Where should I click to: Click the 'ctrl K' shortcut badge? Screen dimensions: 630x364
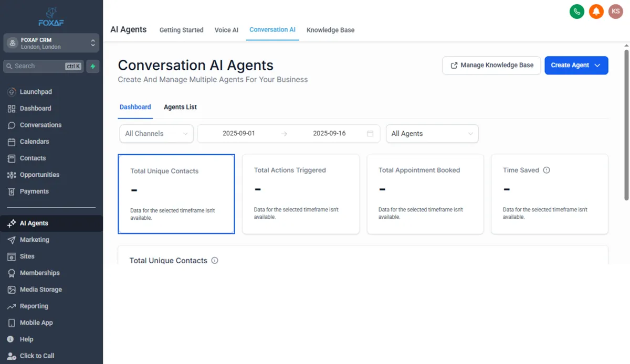[73, 67]
